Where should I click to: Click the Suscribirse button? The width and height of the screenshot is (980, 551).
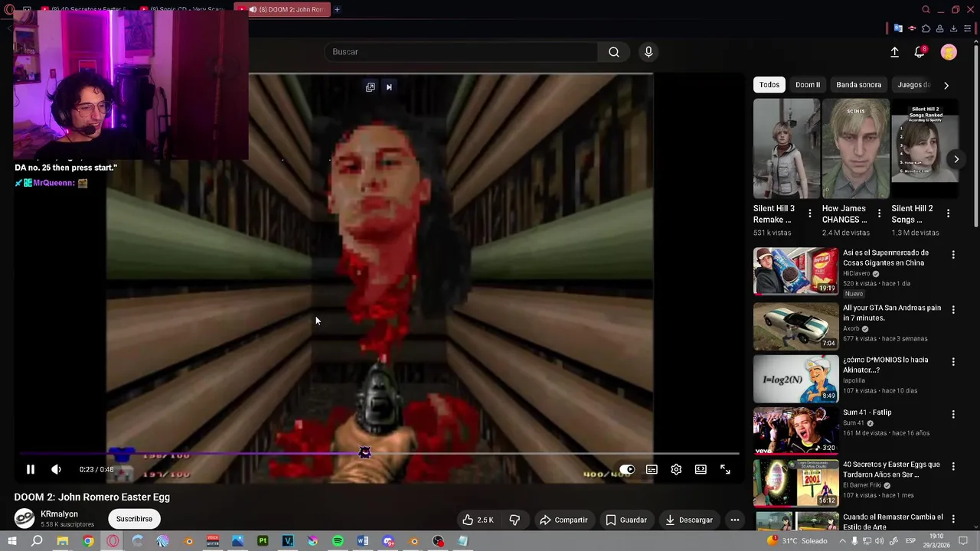point(134,519)
